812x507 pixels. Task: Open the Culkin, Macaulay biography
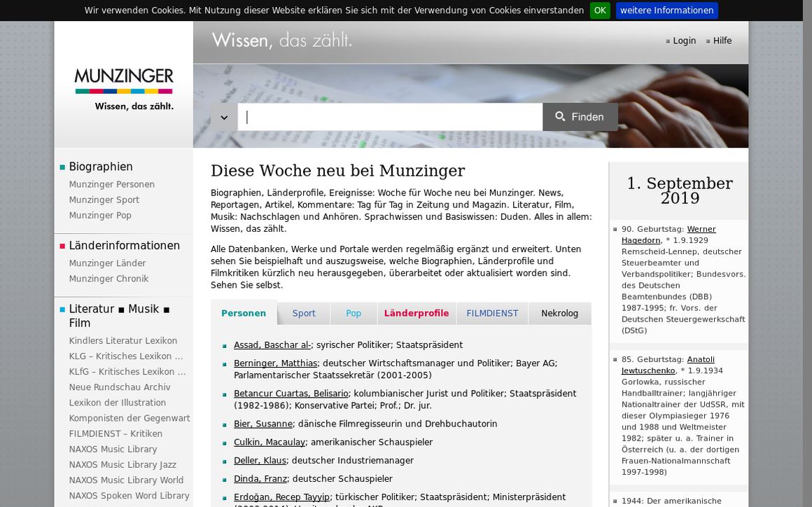[x=269, y=443]
